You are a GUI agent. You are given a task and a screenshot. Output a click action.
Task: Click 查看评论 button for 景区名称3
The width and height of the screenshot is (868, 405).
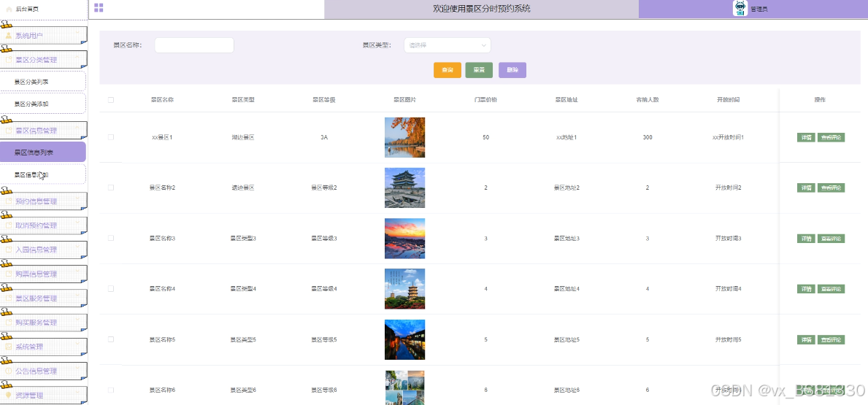831,239
